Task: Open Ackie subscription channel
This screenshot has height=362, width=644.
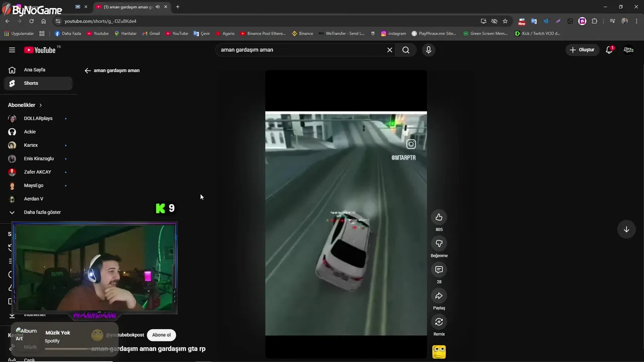Action: (38, 132)
